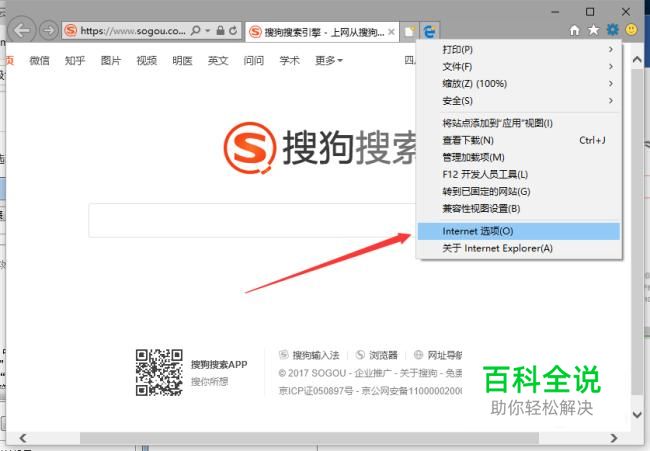
Task: Select 管理加载项(M) in the tools menu
Action: pyautogui.click(x=519, y=158)
